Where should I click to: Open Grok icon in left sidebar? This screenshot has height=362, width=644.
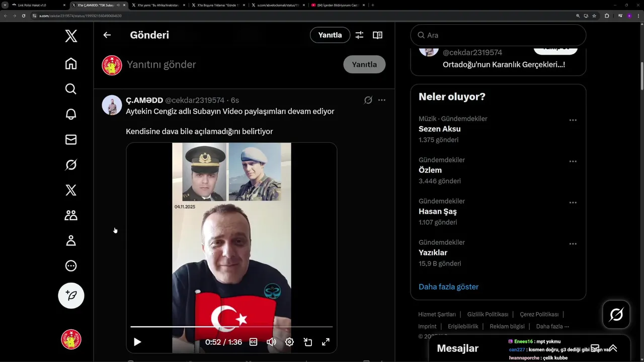[x=71, y=165]
